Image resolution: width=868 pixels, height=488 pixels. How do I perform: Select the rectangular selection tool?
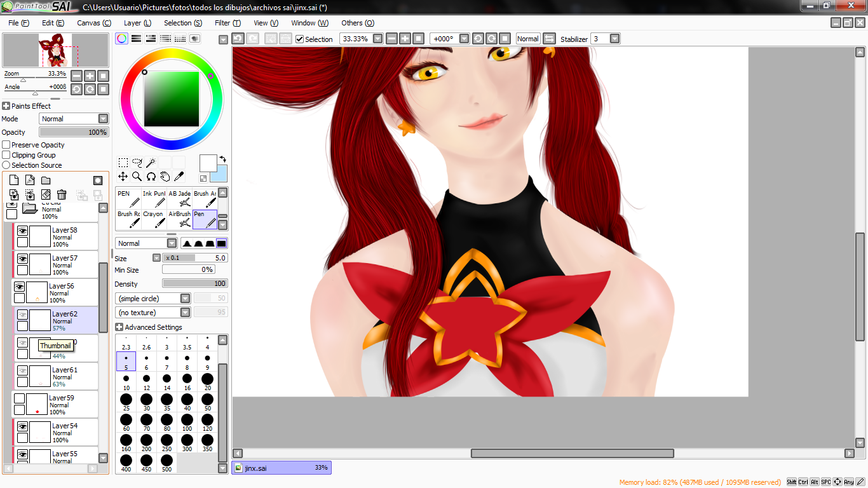123,163
